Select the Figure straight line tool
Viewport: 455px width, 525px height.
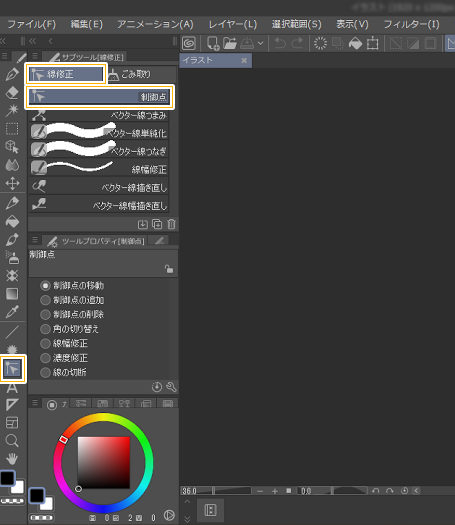tap(12, 332)
